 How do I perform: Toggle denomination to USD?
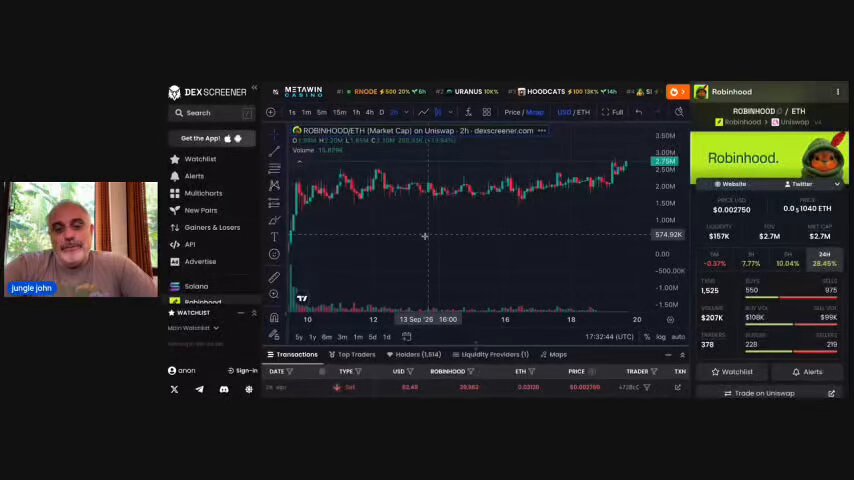564,112
